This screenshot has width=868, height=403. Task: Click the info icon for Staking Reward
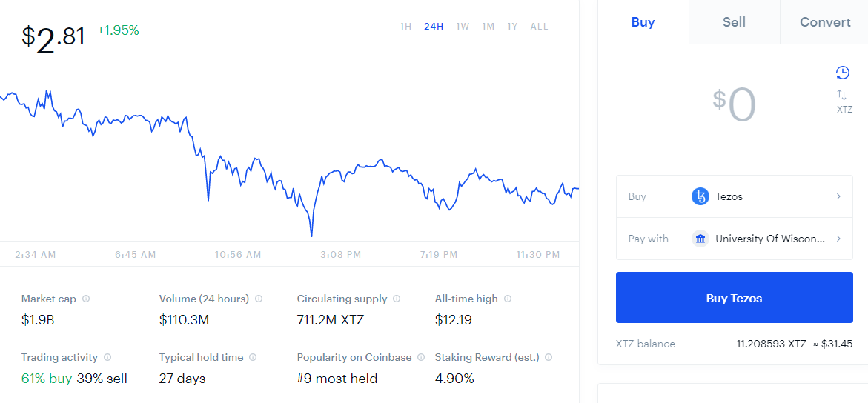tap(549, 357)
